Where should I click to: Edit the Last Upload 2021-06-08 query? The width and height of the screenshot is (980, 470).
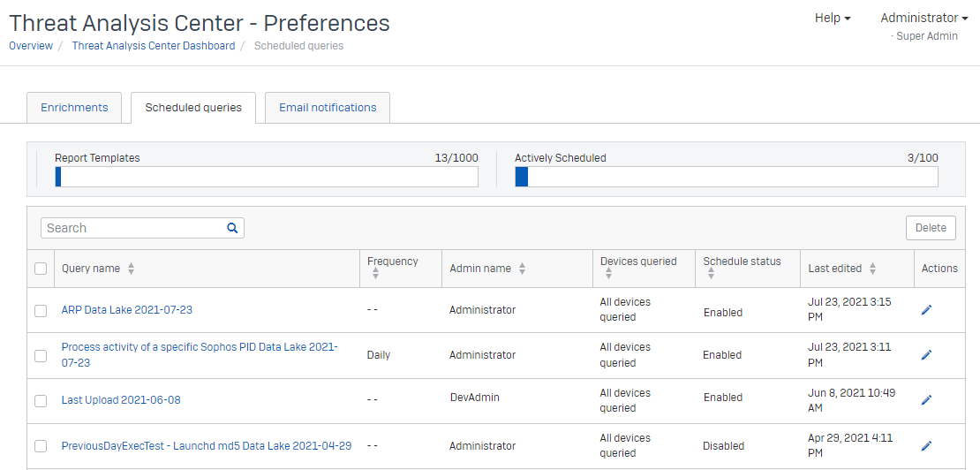(926, 400)
